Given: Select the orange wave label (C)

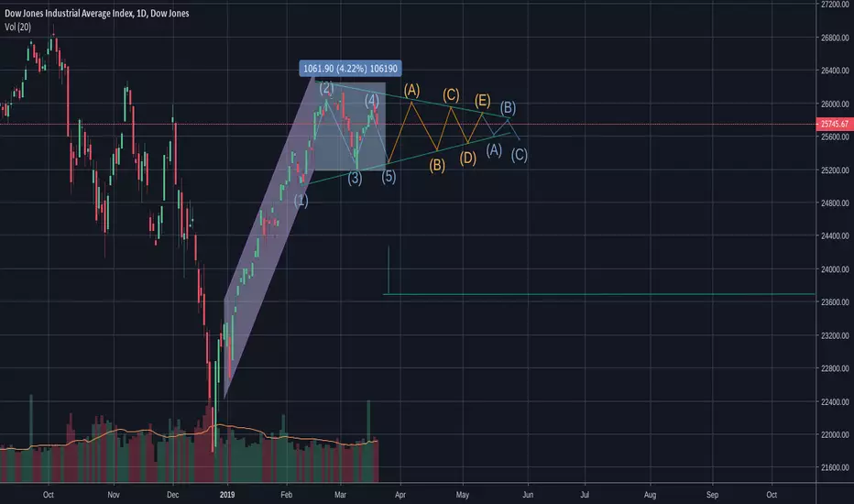Looking at the screenshot, I should click(451, 95).
